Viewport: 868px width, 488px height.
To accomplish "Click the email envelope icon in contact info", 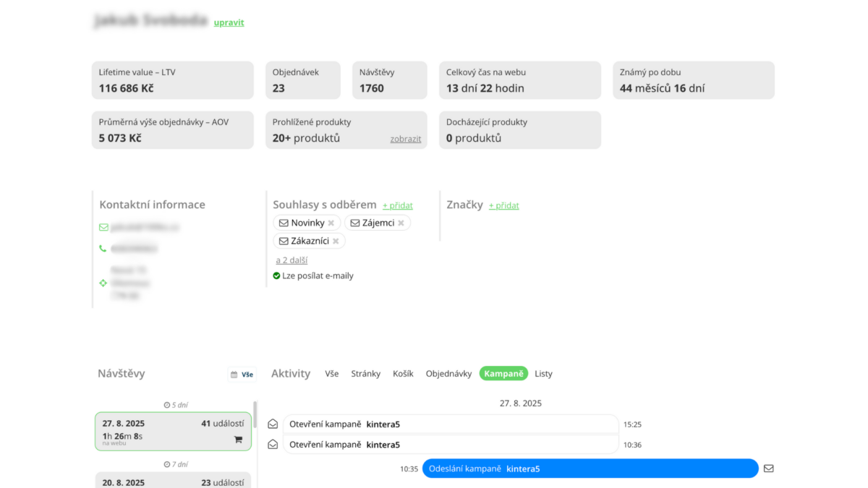I will tap(103, 227).
